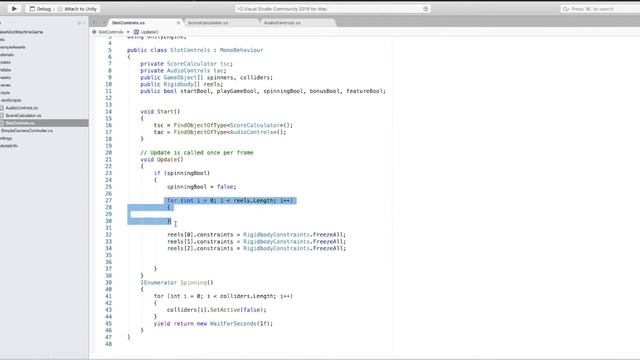Open the SlotControls class breadcrumb dropdown

(x=111, y=32)
